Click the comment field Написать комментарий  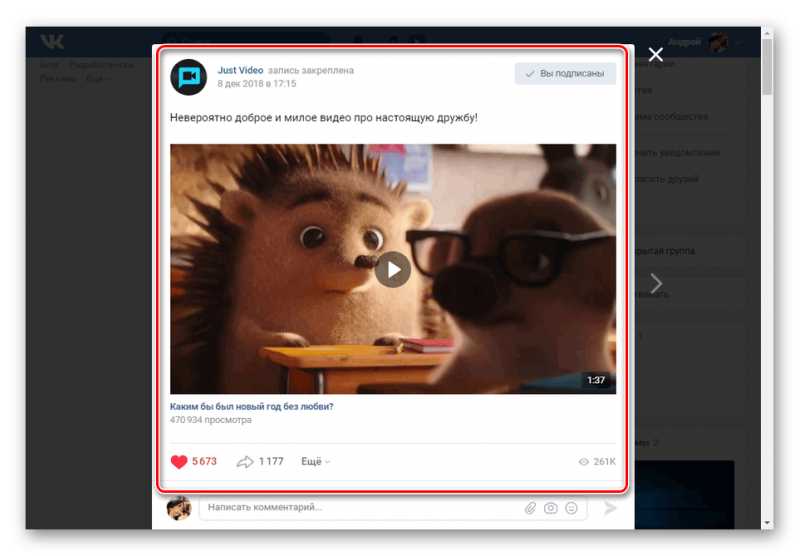[392, 508]
